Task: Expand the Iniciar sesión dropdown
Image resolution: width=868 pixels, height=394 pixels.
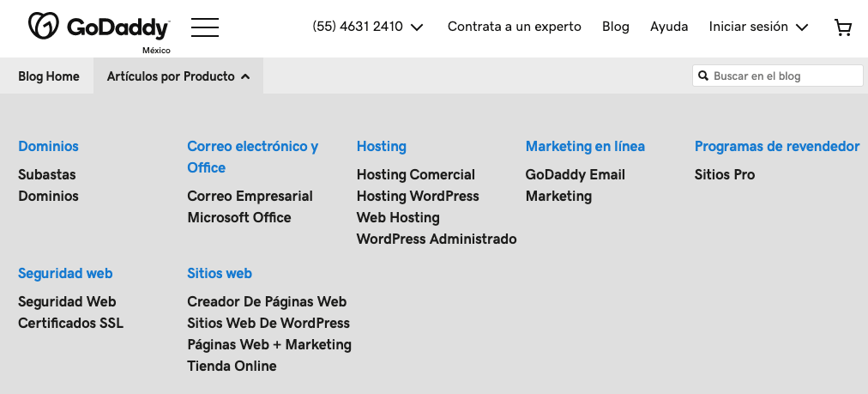Action: (758, 27)
